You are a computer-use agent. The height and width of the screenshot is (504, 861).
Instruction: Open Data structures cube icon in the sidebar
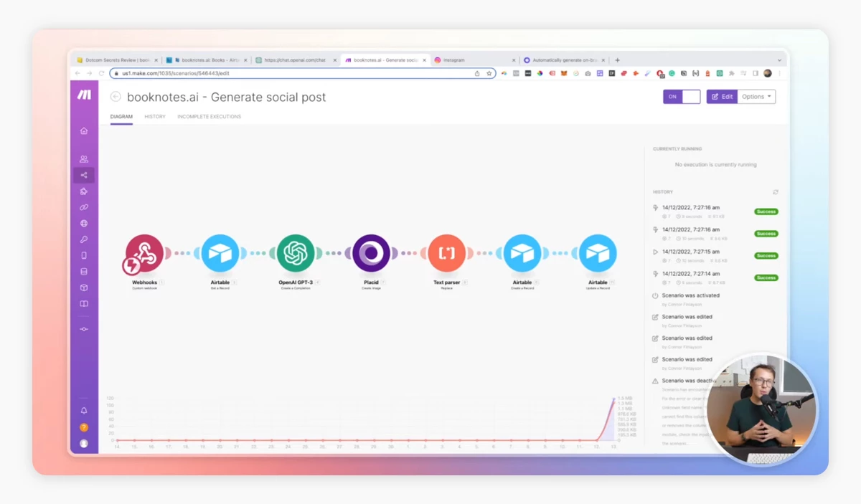click(x=84, y=287)
